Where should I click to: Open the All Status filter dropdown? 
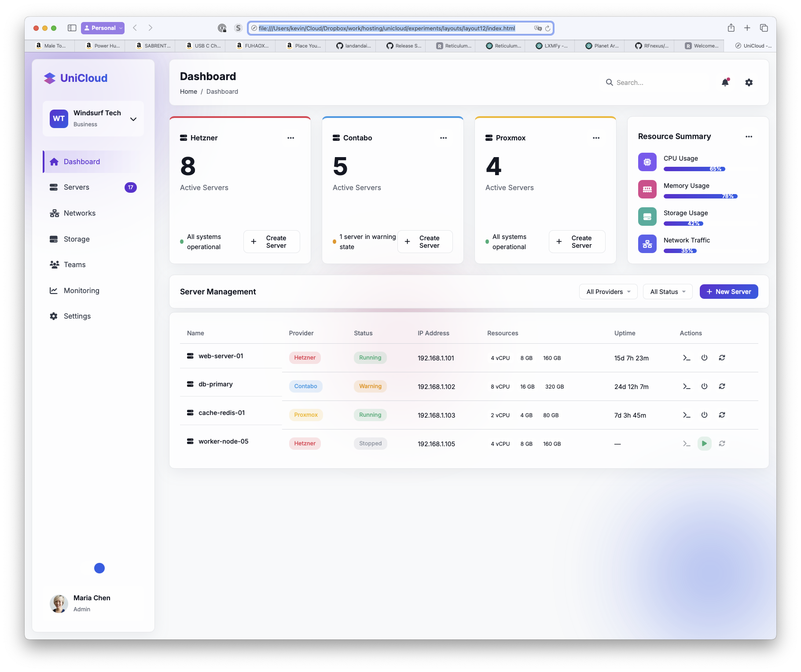point(668,292)
